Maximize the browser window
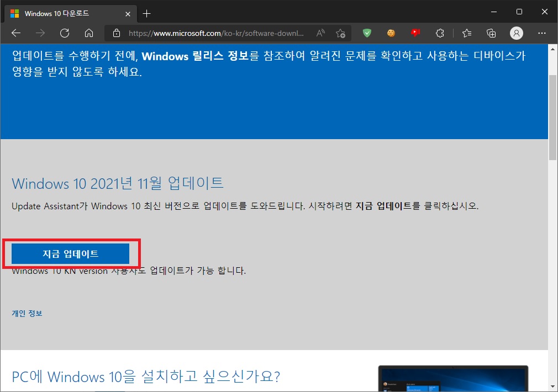Screen dimensions: 558x392 point(519,12)
